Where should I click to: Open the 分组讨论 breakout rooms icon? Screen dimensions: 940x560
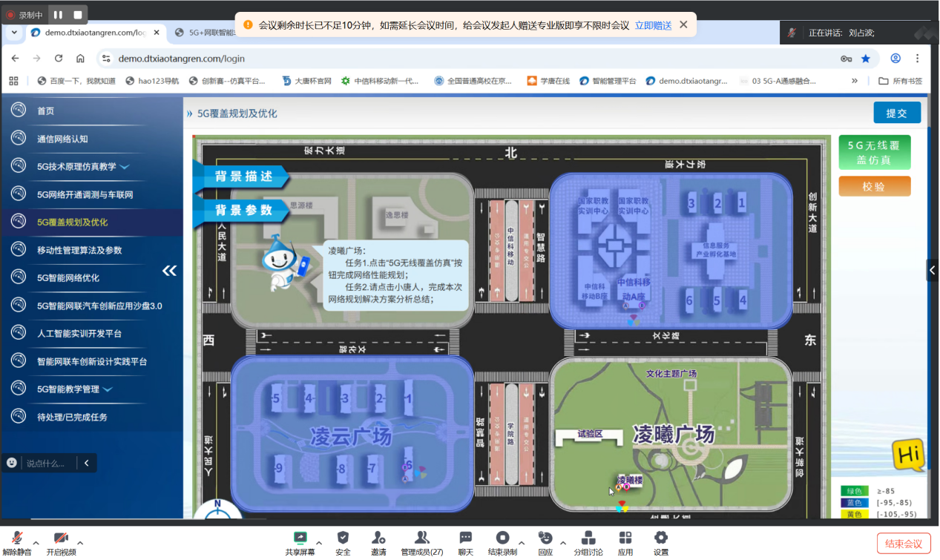click(x=588, y=541)
